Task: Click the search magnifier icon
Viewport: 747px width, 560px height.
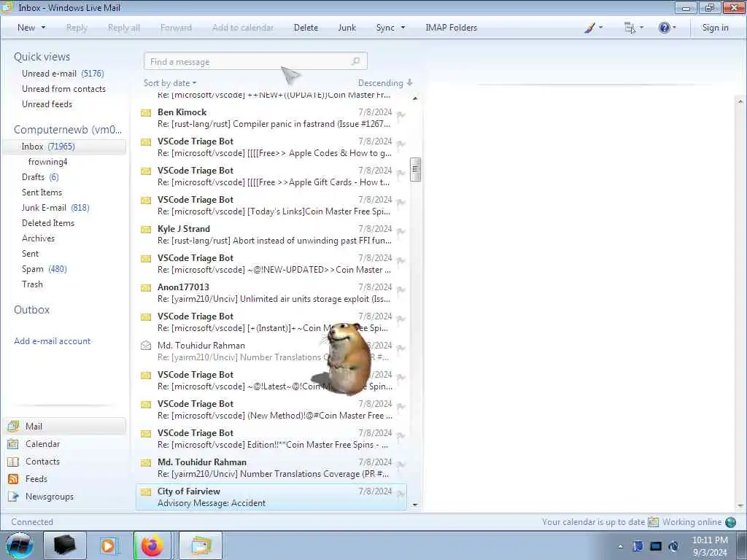Action: pyautogui.click(x=356, y=61)
